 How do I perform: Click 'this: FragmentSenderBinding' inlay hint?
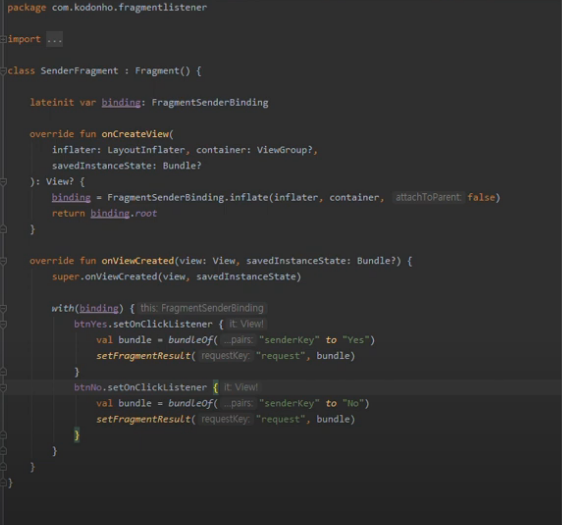[x=202, y=308]
